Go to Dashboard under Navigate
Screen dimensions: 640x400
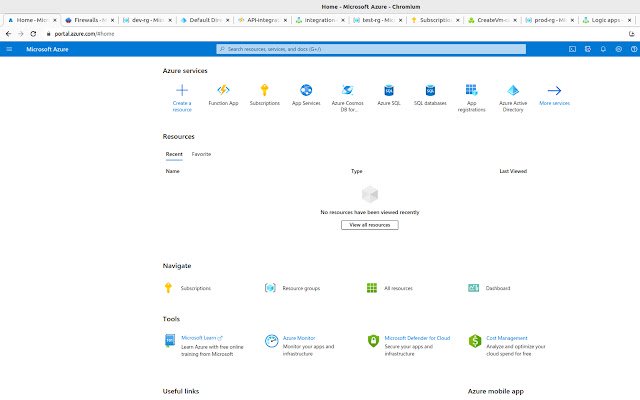[498, 288]
